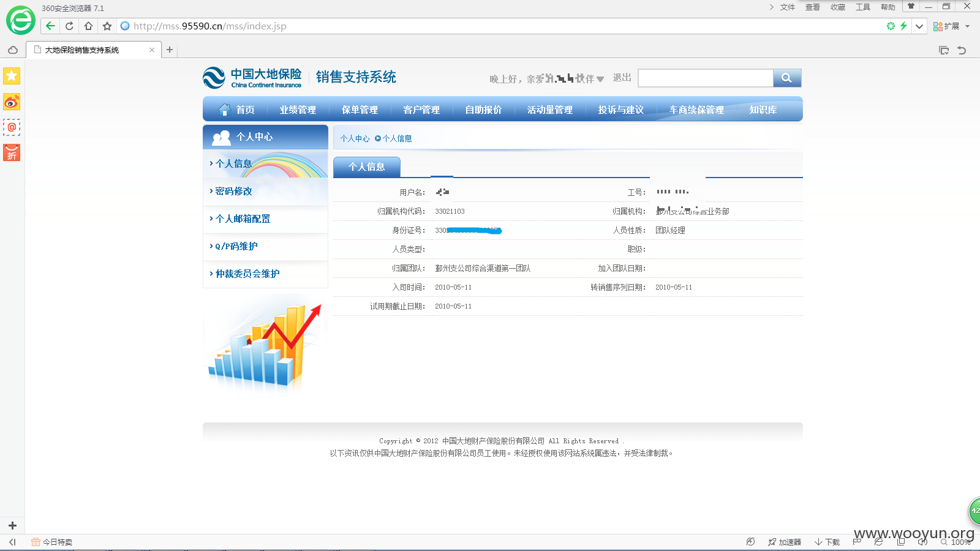980x551 pixels.
Task: Click the green compatibility mode icon in address bar
Action: click(x=891, y=26)
